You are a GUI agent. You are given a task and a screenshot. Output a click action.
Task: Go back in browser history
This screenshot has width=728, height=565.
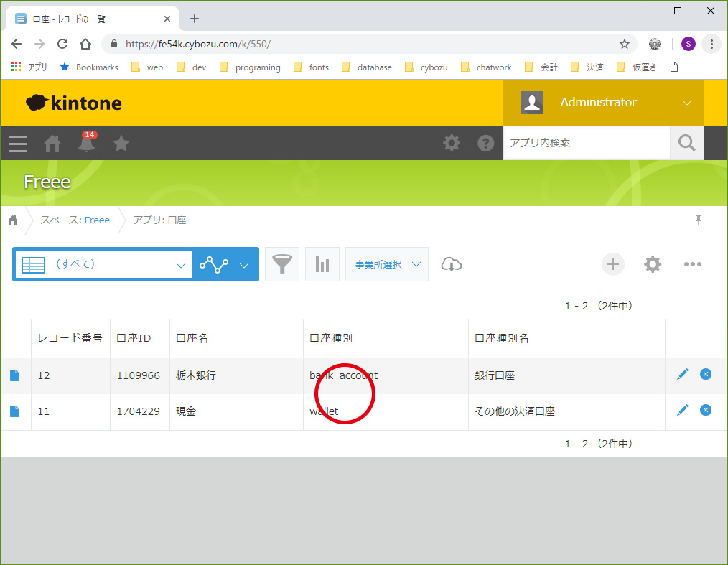(x=17, y=44)
